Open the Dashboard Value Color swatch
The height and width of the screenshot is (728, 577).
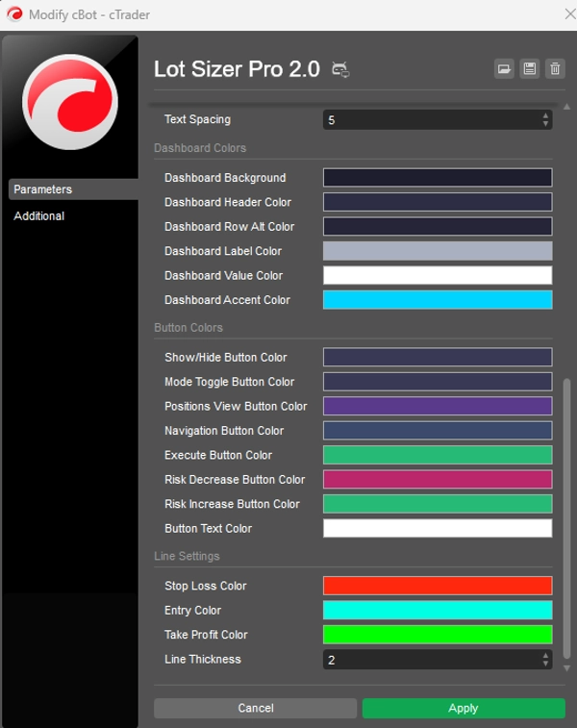[x=438, y=275]
